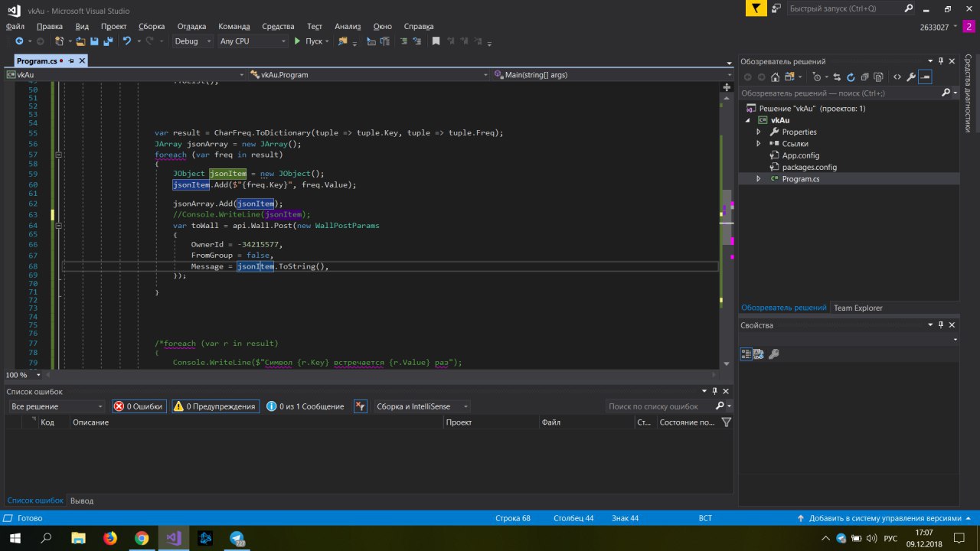Viewport: 980px width, 551px height.
Task: Collapse the foreach block at line 57
Action: pos(58,155)
